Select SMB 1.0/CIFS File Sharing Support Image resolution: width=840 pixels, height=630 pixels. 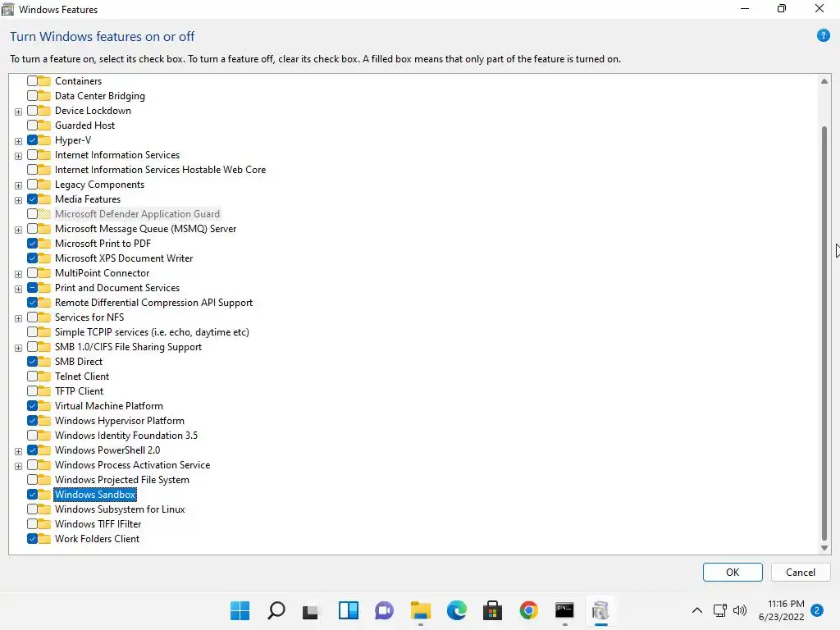point(128,347)
